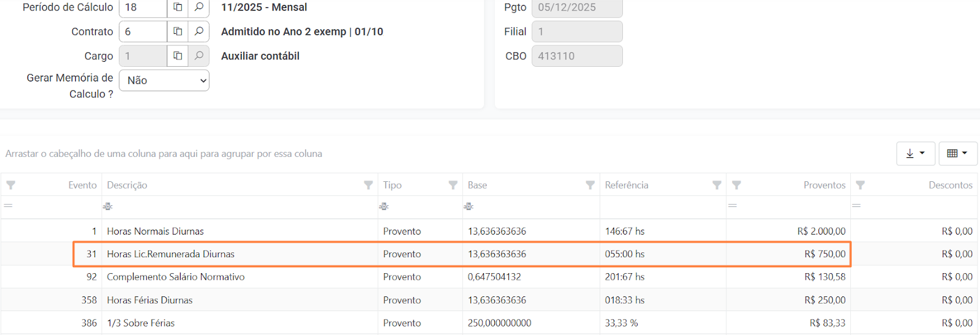
Task: Click the copy icon beside Contrato field
Action: [x=178, y=31]
